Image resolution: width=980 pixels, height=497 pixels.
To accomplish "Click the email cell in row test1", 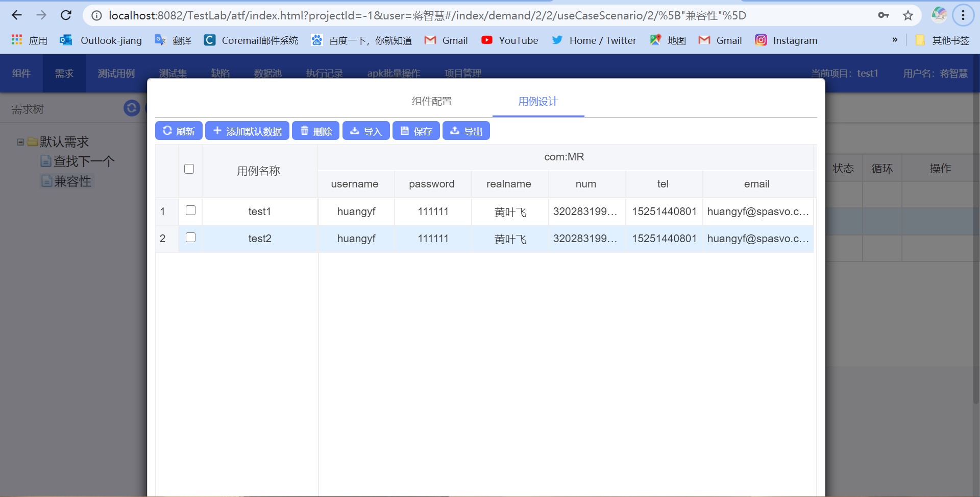I will tap(757, 211).
